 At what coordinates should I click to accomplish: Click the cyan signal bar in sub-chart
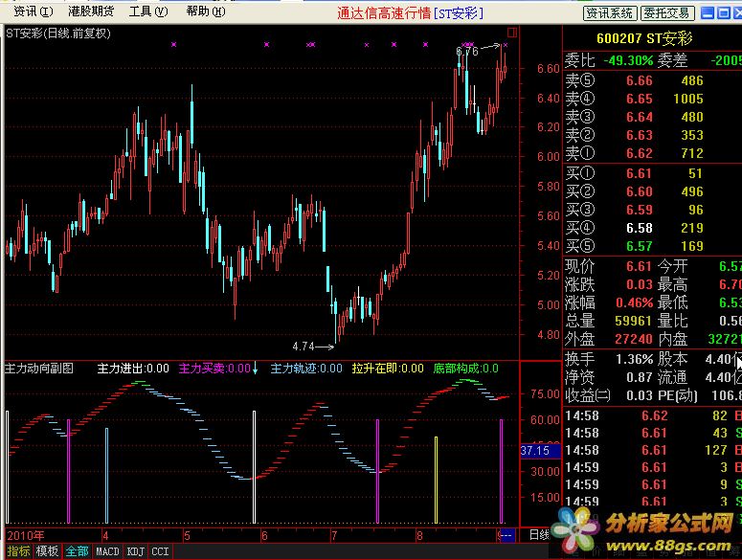pos(106,476)
